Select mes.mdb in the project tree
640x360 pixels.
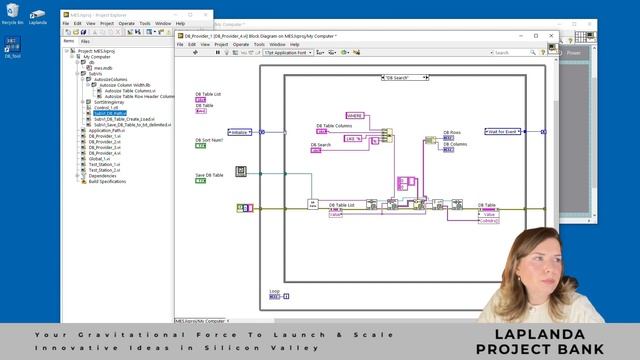[x=103, y=68]
